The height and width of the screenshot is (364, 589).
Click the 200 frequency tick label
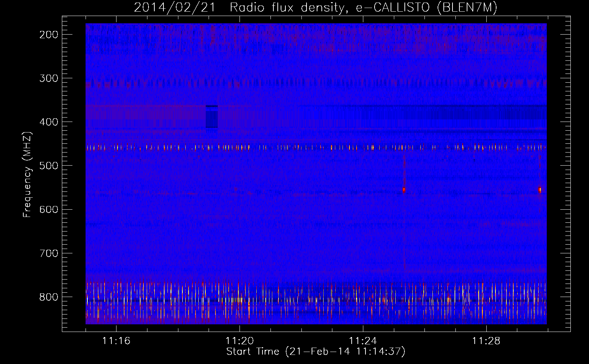[49, 35]
